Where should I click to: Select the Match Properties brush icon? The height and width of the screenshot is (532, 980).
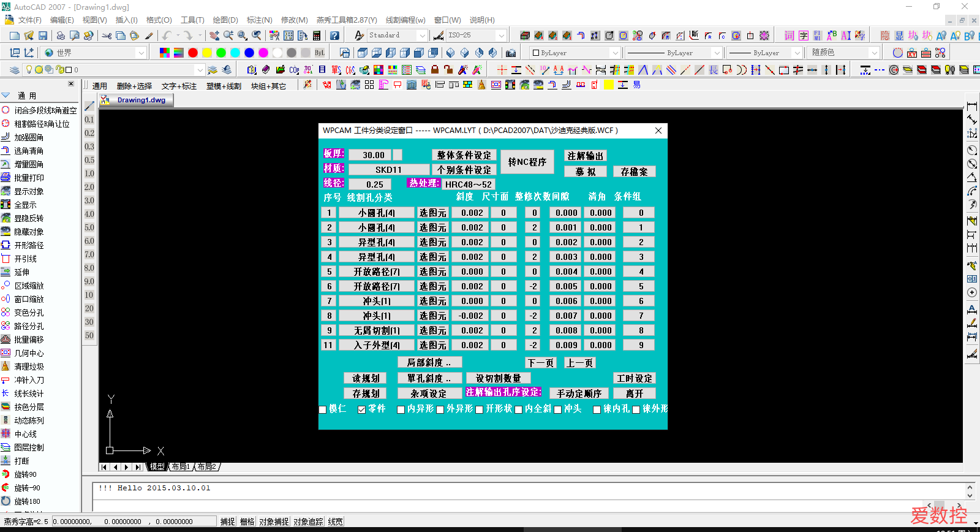[x=149, y=36]
